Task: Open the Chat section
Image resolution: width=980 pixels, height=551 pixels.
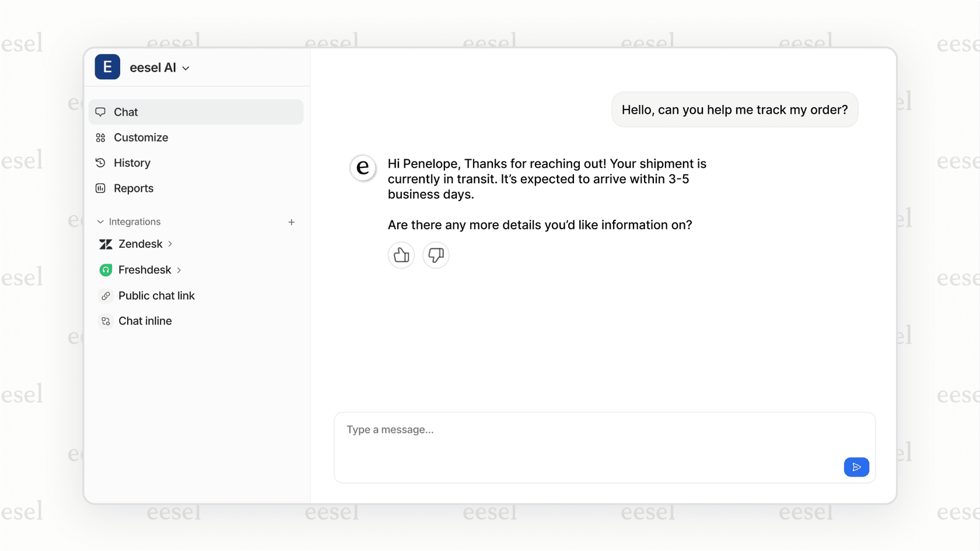Action: pyautogui.click(x=196, y=112)
